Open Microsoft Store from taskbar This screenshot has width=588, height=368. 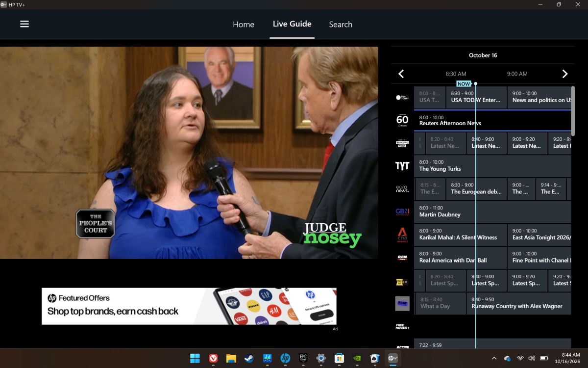(x=339, y=358)
